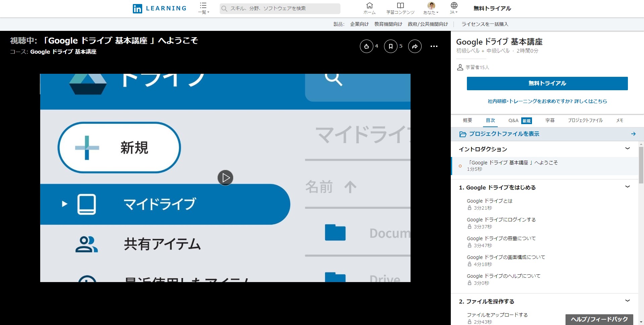
Task: Open 政府/公共機関向け product link
Action: pyautogui.click(x=428, y=24)
